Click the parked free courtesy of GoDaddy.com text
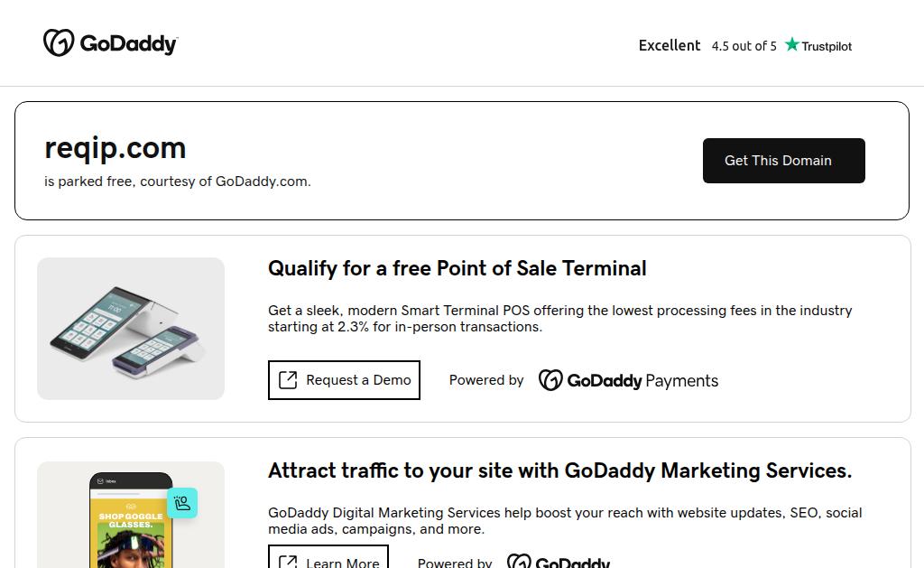The height and width of the screenshot is (568, 924). tap(178, 182)
